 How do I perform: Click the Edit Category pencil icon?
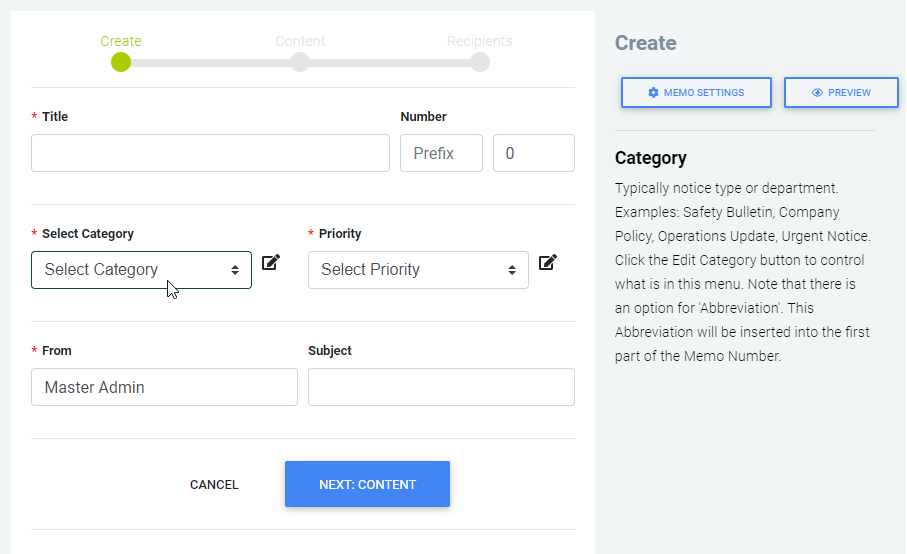point(271,263)
